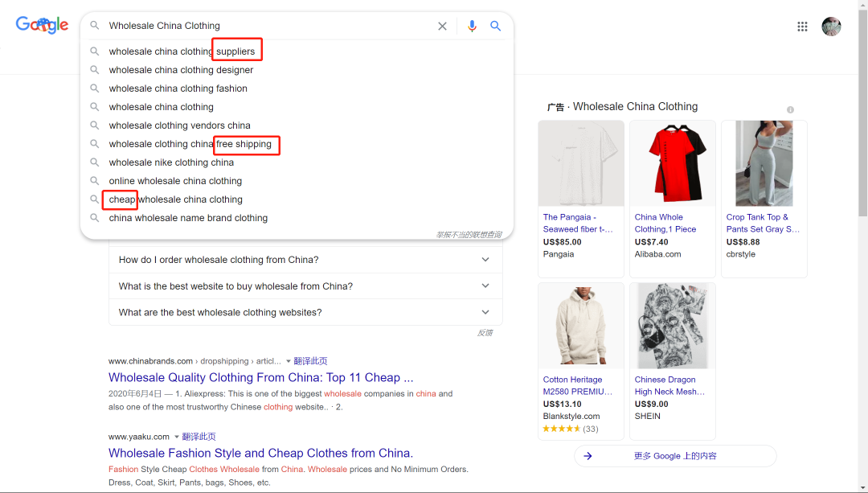The width and height of the screenshot is (868, 493).
Task: Choose suggestion 'cheap wholesale china clothing'
Action: click(x=297, y=199)
